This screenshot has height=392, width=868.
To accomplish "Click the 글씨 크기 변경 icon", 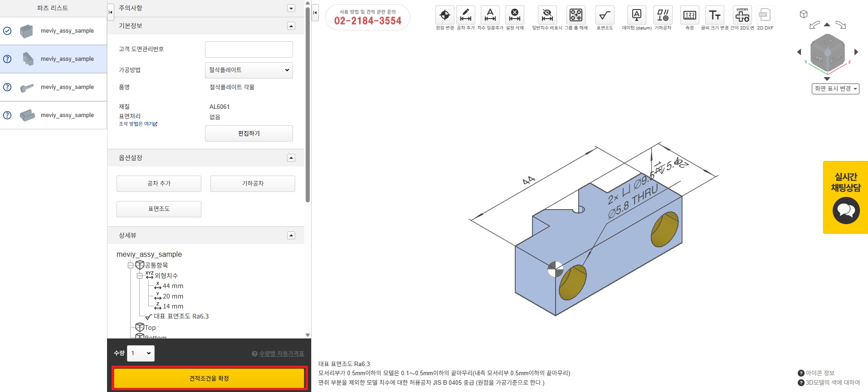I will coord(714,15).
